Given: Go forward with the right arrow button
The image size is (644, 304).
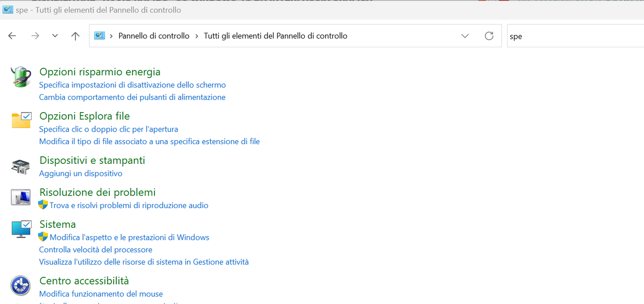Looking at the screenshot, I should click(x=35, y=36).
